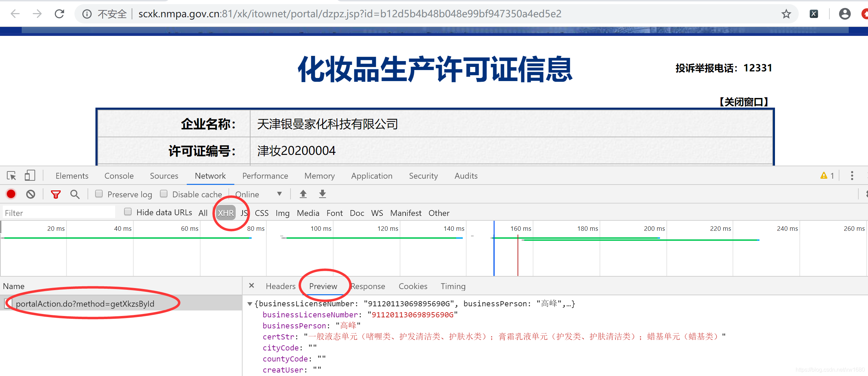The width and height of the screenshot is (868, 376).
Task: Click the certStr row in preview
Action: 494,336
